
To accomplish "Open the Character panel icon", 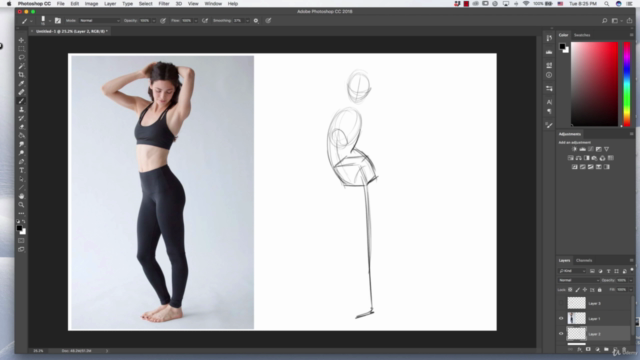I will 549,102.
